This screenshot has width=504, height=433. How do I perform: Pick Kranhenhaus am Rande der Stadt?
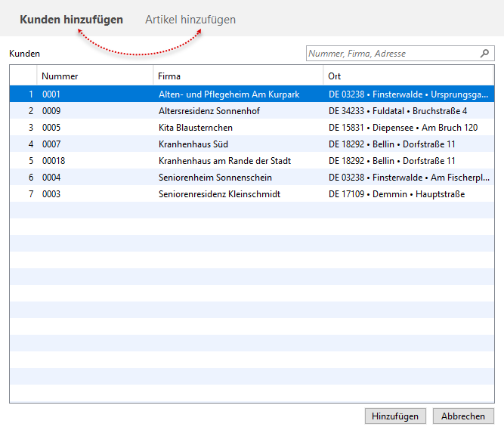[224, 161]
